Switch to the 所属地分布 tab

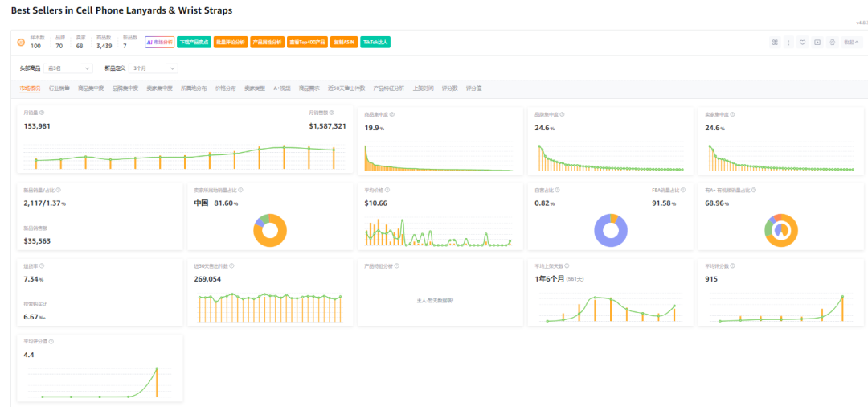194,88
